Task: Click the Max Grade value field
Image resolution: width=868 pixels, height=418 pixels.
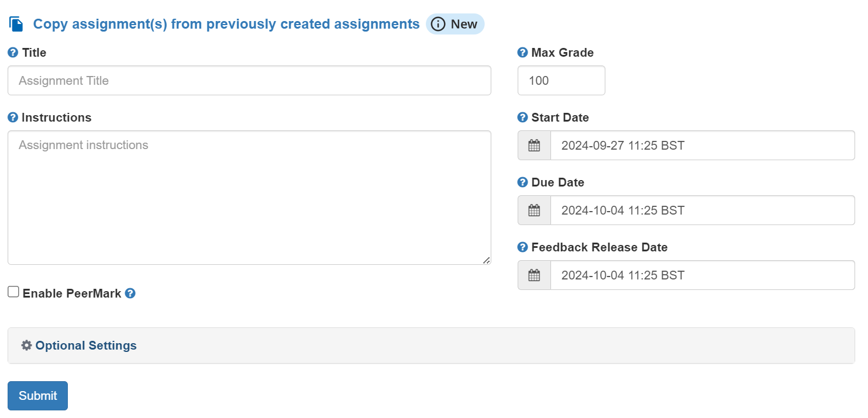Action: 560,80
